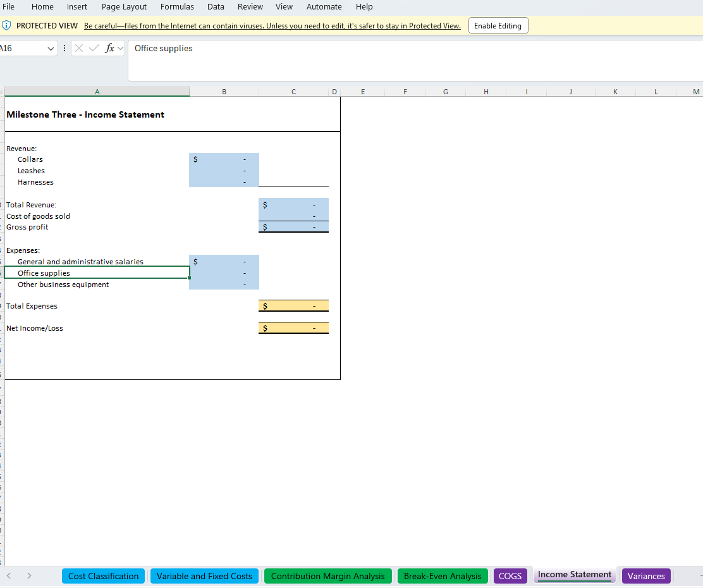
Task: Switch to Cost Classification sheet
Action: [103, 577]
